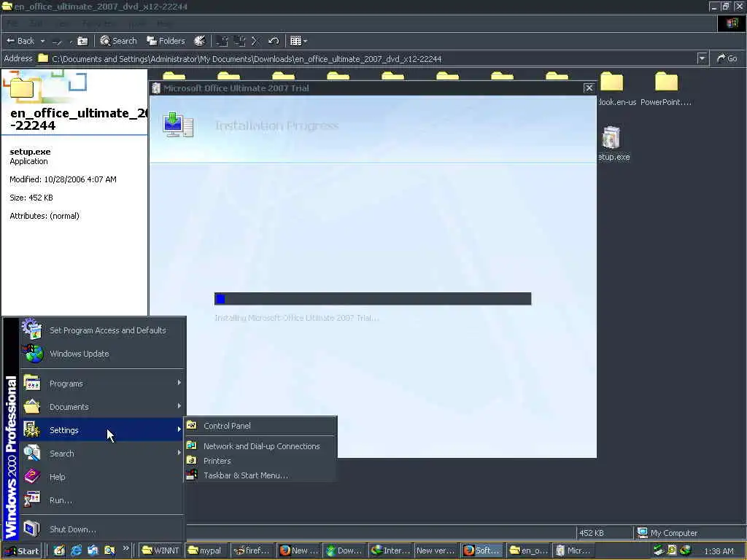747x560 pixels.
Task: Choose Run... from the Start menu
Action: coord(102,500)
